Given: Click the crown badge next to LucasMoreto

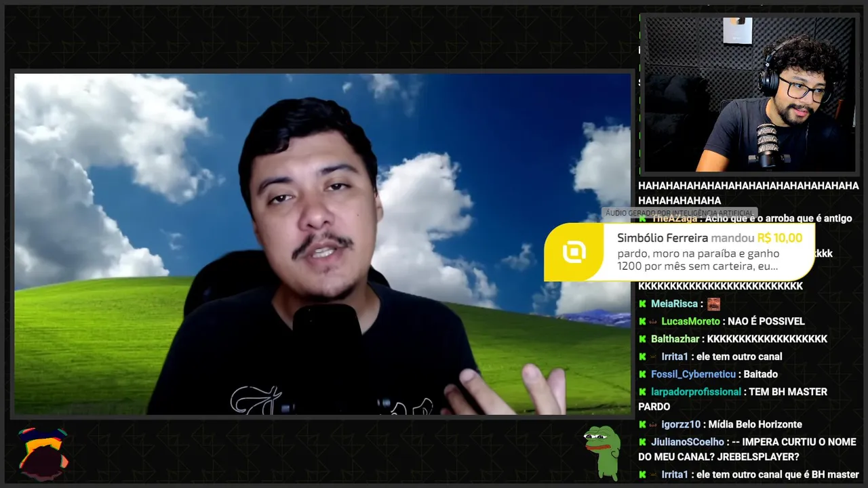Looking at the screenshot, I should tap(654, 321).
